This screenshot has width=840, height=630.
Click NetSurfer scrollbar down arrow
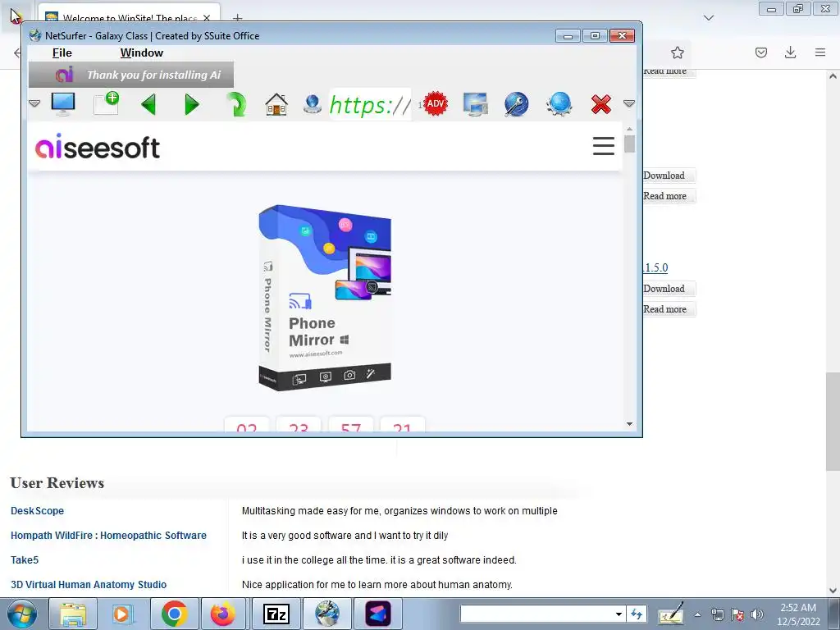pyautogui.click(x=629, y=424)
